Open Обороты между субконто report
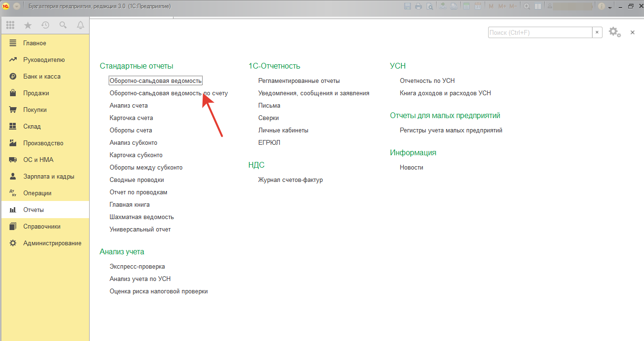Viewport: 644px width, 341px height. coord(146,167)
